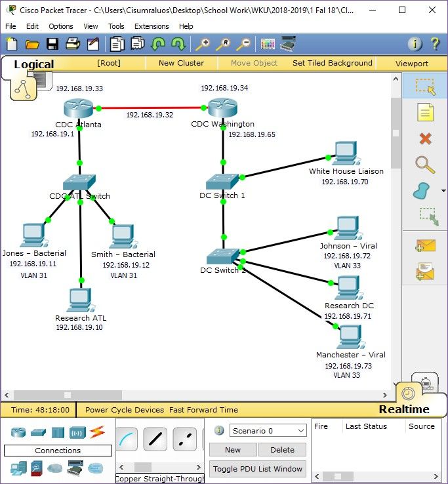Click the Zoom Reset magnifier

coord(223,44)
